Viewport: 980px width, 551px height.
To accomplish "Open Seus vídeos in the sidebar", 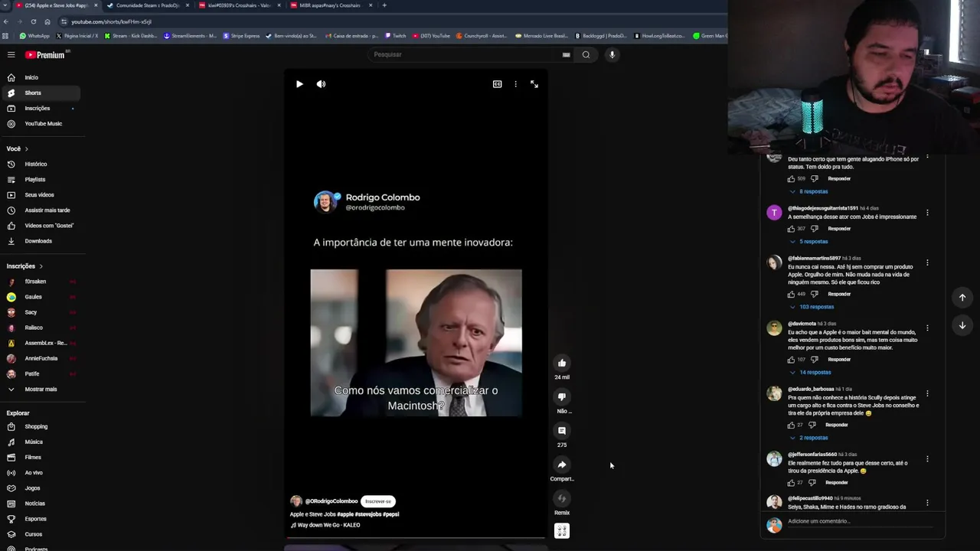I will pos(40,194).
